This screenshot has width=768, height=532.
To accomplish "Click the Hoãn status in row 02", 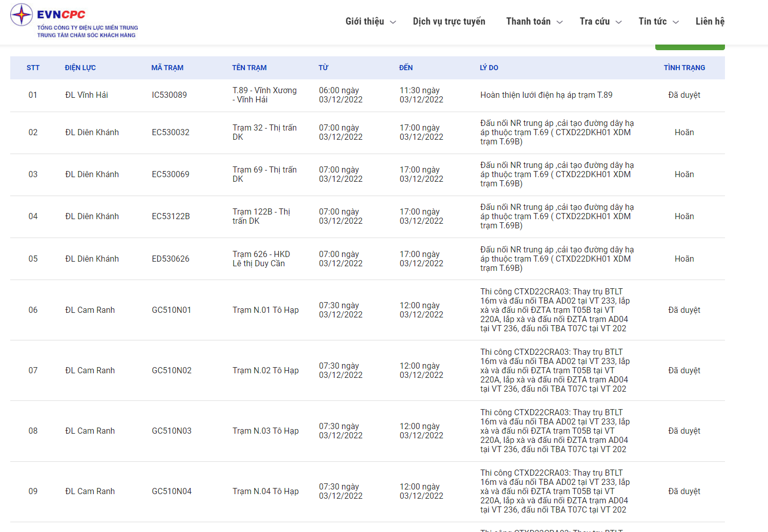I will (x=684, y=133).
